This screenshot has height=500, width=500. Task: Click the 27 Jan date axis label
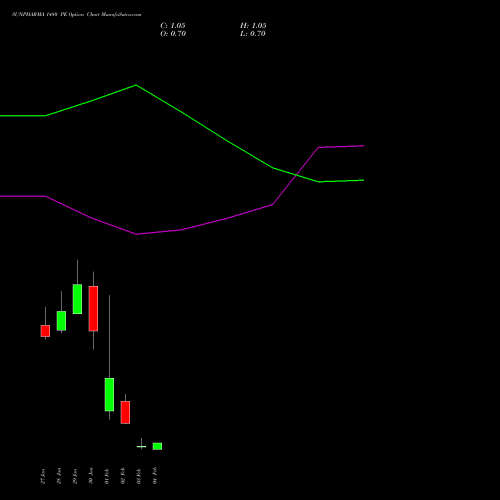(x=43, y=476)
